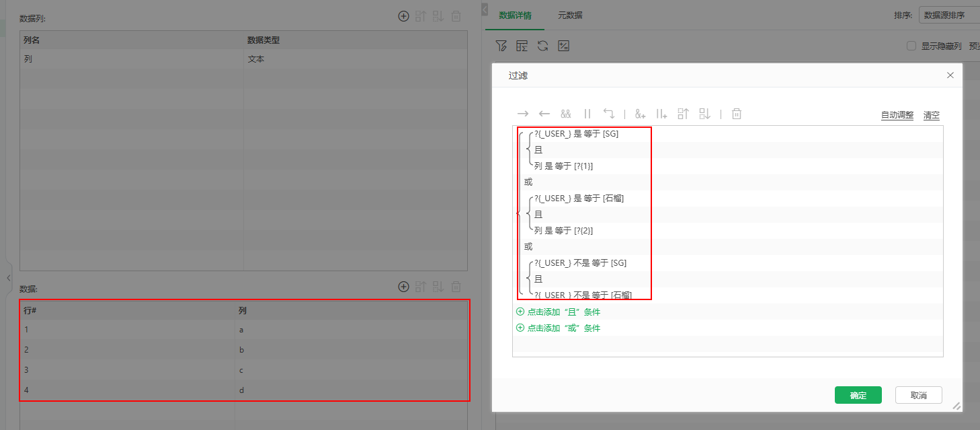
Task: Delete column in 数据列 section
Action: click(456, 16)
